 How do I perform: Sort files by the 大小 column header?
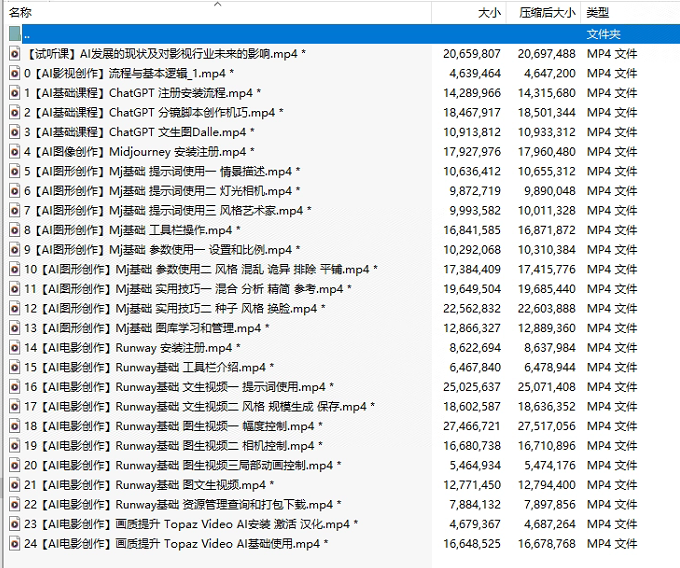coord(489,13)
